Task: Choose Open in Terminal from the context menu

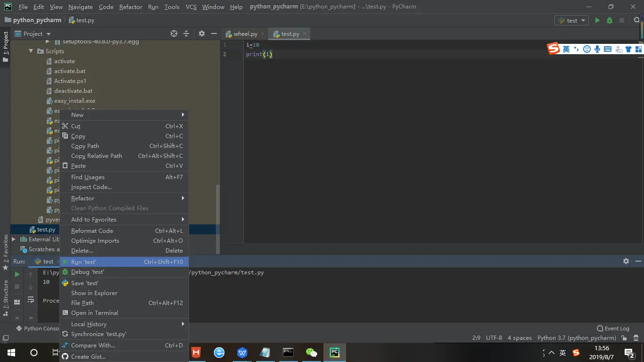Action: tap(124, 313)
